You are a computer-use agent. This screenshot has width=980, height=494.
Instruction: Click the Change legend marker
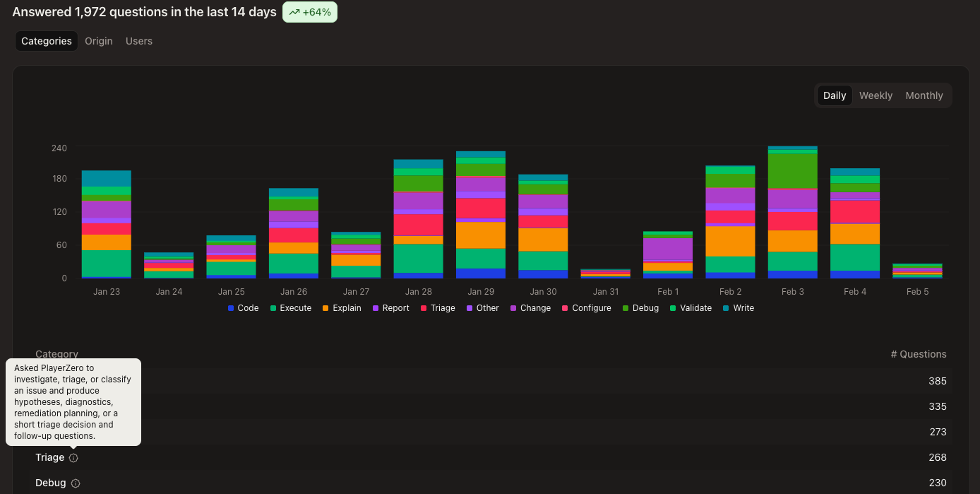tap(513, 307)
